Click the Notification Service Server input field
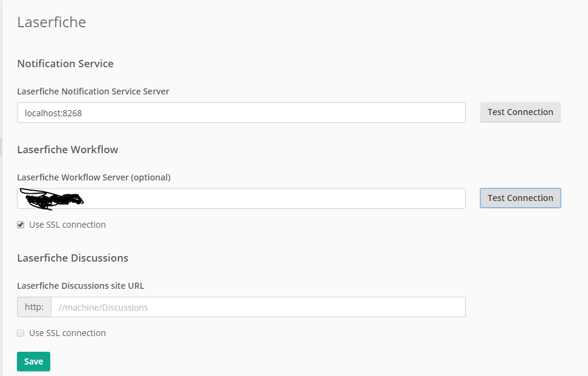The width and height of the screenshot is (588, 376). click(x=241, y=113)
